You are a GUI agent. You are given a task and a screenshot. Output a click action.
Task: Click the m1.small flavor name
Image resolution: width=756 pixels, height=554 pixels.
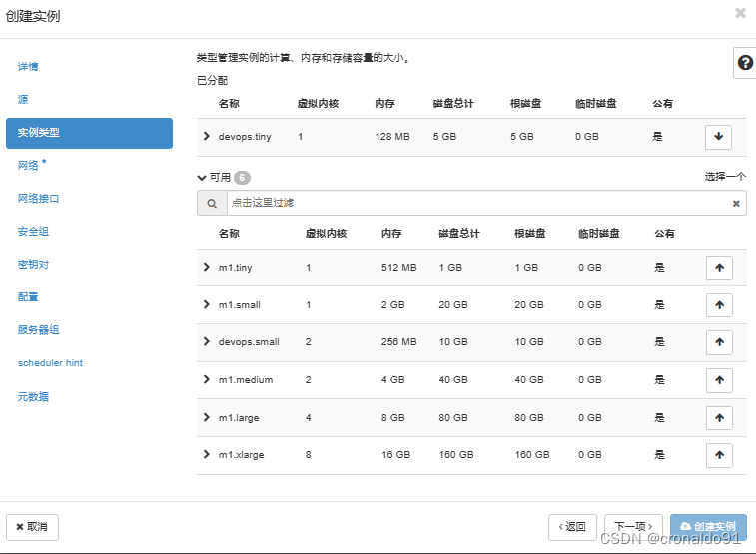click(239, 305)
